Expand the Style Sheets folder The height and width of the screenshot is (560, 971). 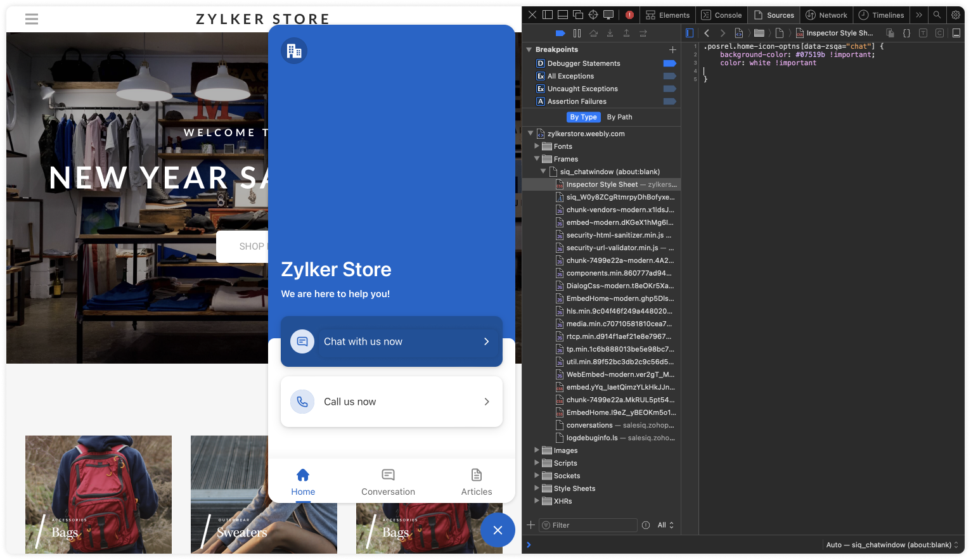[x=537, y=488]
